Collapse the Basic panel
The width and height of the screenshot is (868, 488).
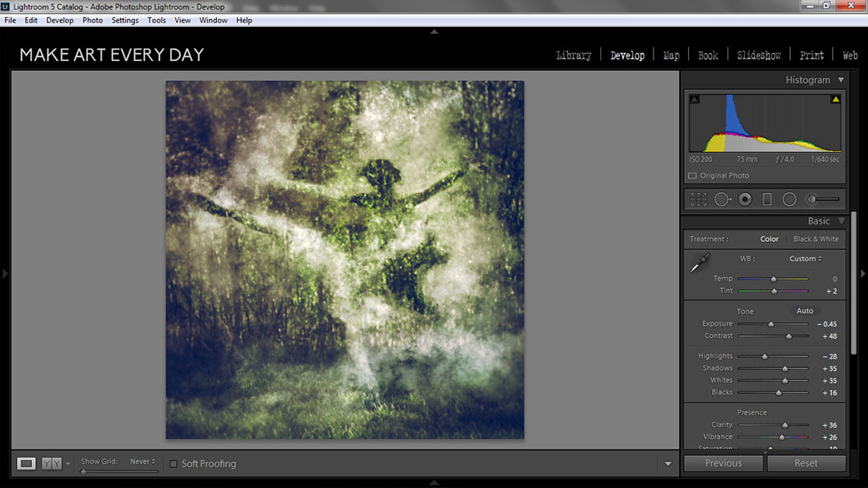841,221
